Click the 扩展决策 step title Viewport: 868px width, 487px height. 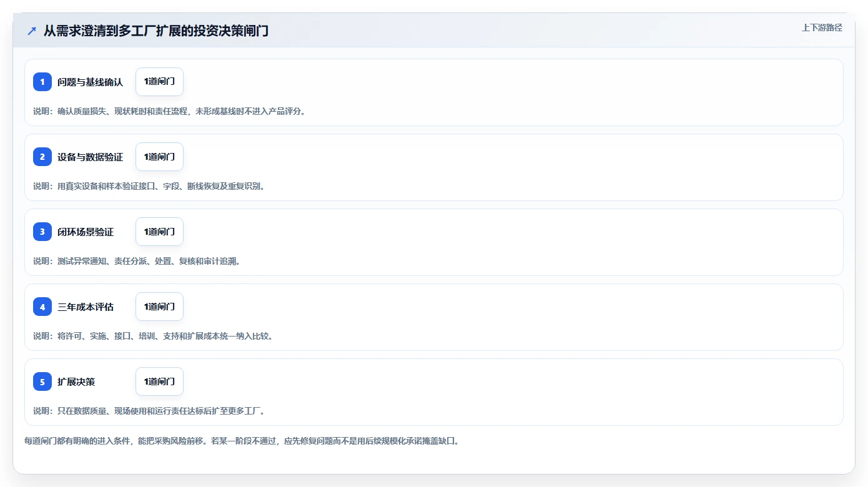pos(76,381)
